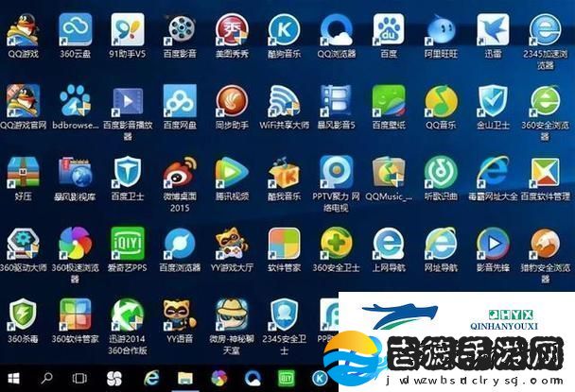Open the 360杀毒 shield shortcut

(x=23, y=315)
